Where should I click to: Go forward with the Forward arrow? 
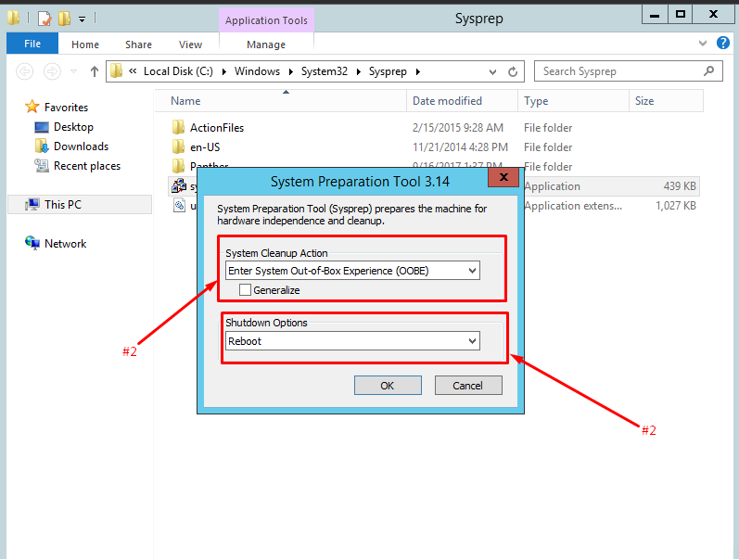pyautogui.click(x=52, y=71)
